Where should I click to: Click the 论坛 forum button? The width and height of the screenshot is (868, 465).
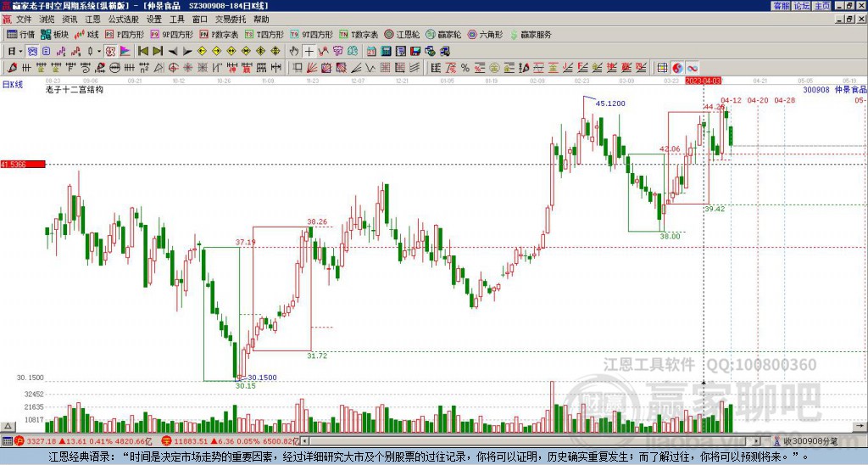pyautogui.click(x=801, y=5)
